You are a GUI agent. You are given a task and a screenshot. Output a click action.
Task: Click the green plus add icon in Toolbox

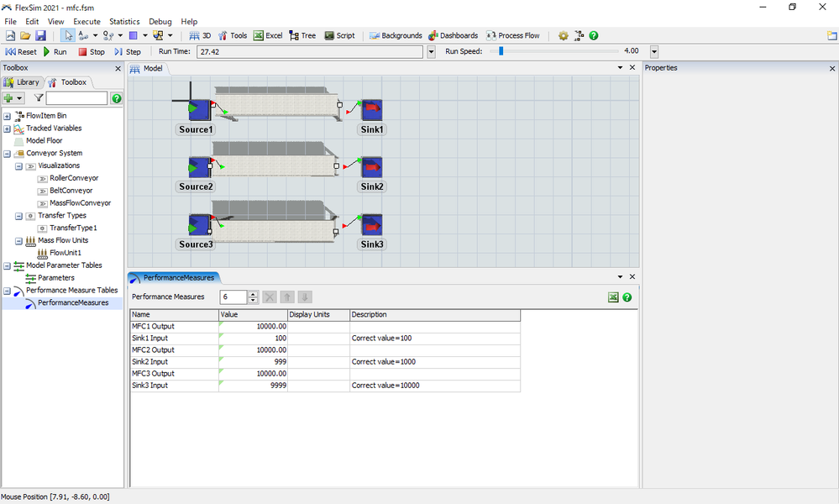click(x=8, y=98)
